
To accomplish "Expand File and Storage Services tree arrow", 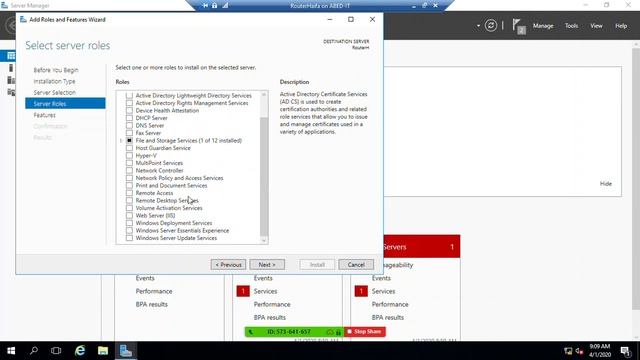I will click(121, 140).
